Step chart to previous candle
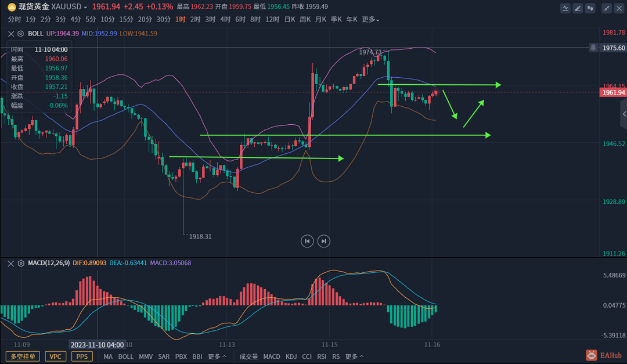Screen dimensions: 627x364 pos(307,241)
